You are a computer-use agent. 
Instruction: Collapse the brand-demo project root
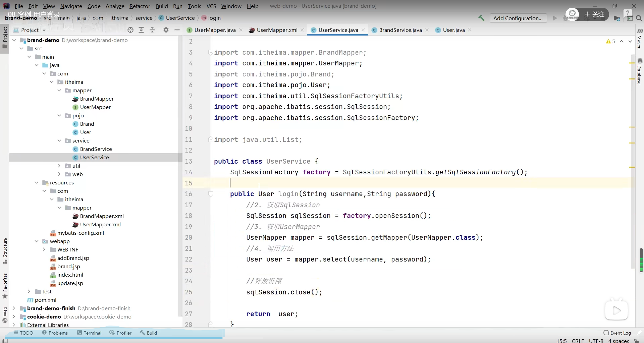coord(14,40)
